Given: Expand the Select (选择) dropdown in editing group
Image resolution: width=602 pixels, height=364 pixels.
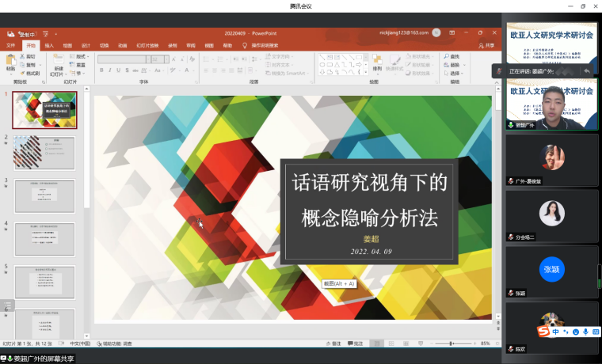Looking at the screenshot, I should (x=457, y=73).
